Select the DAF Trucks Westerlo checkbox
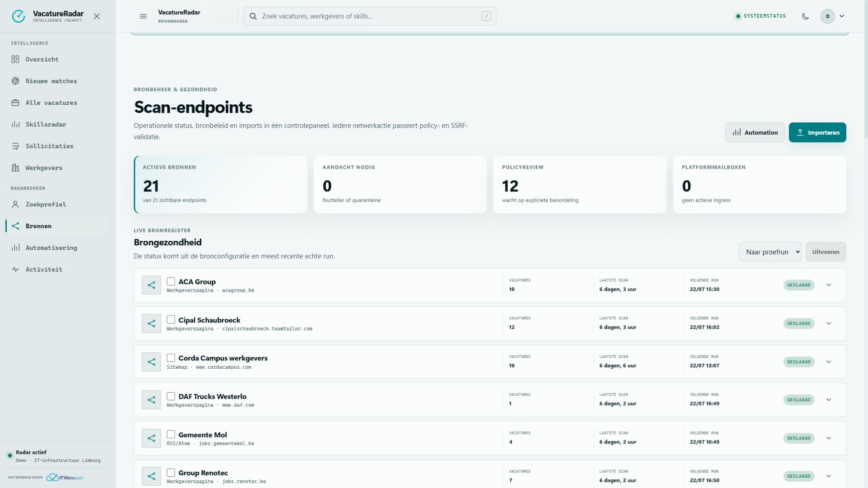 coord(171,396)
